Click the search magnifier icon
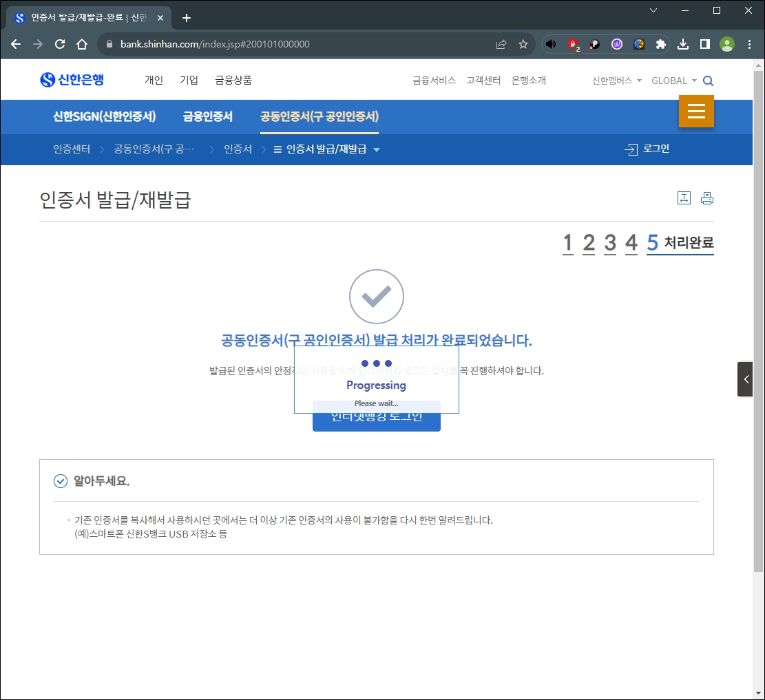Screen dimensions: 765x700 coord(708,81)
